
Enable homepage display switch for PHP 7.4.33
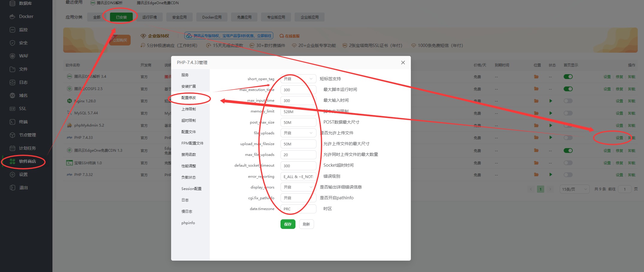(x=568, y=138)
